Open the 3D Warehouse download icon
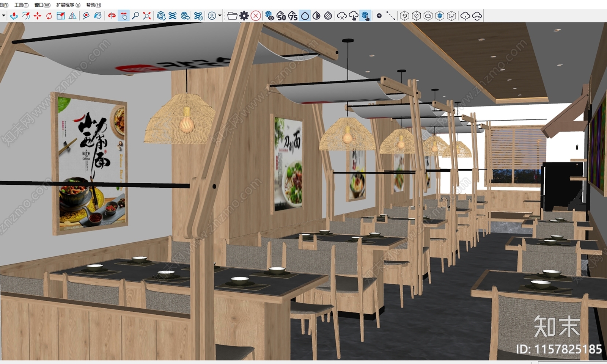 tap(161, 16)
